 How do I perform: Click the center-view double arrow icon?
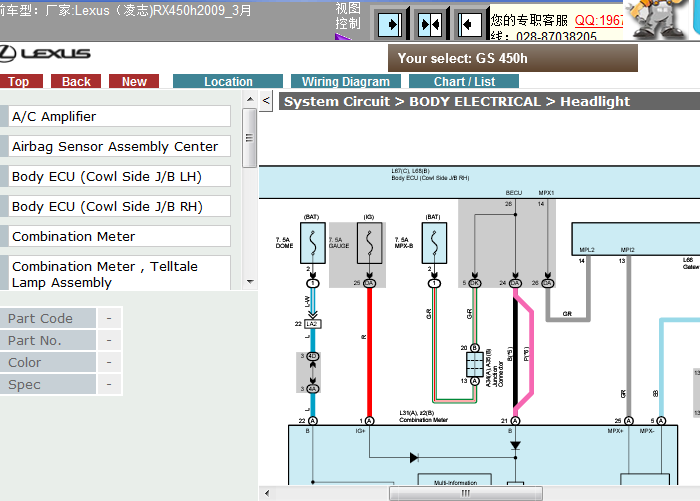[430, 24]
